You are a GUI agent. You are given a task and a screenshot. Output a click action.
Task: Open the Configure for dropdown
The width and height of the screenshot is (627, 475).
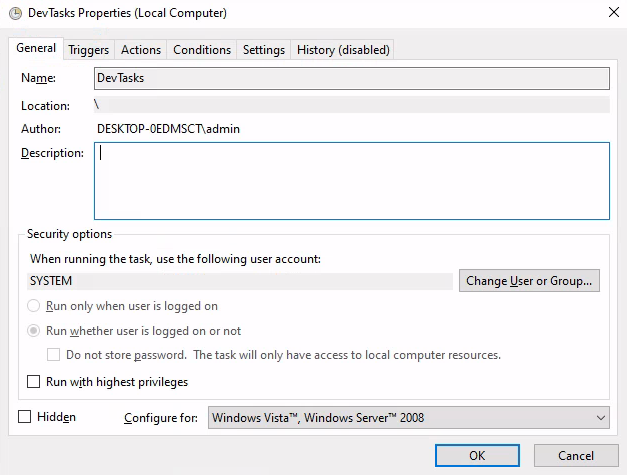(x=409, y=418)
